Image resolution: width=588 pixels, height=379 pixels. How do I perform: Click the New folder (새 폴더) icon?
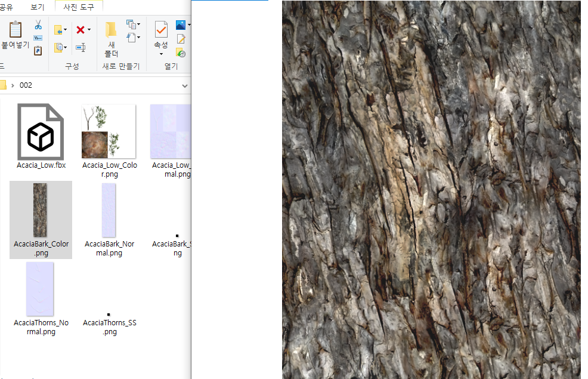[x=111, y=30]
